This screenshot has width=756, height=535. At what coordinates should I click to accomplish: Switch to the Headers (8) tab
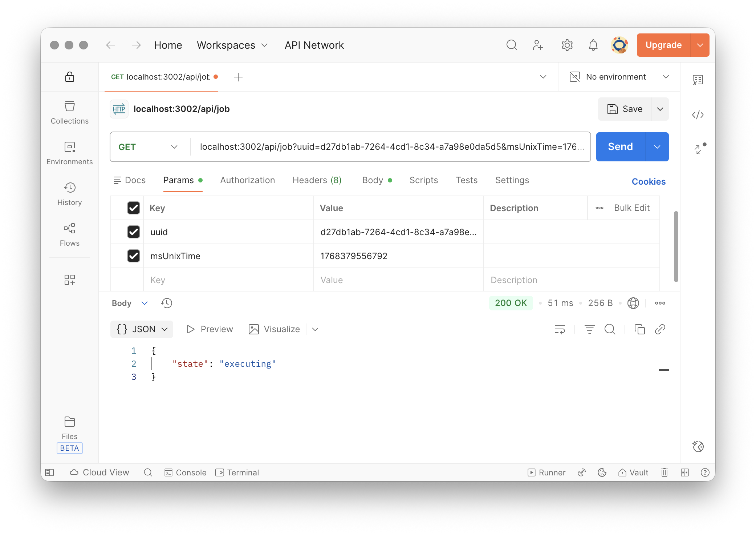click(x=317, y=180)
